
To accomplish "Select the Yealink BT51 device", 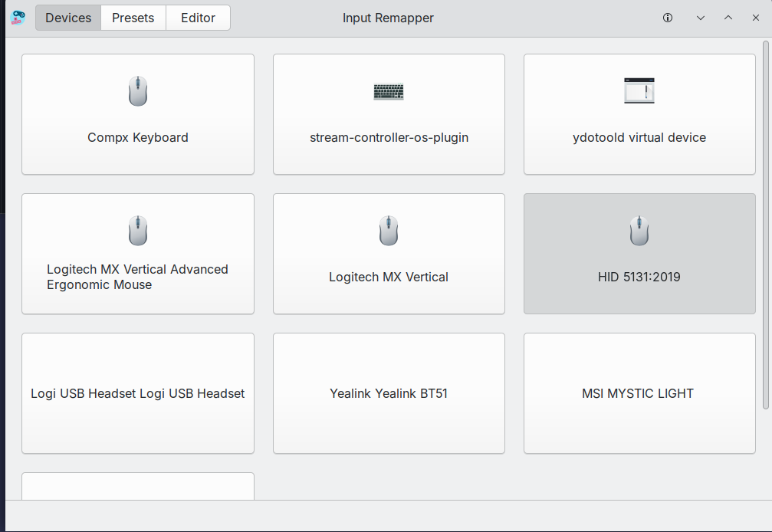I will tap(389, 392).
